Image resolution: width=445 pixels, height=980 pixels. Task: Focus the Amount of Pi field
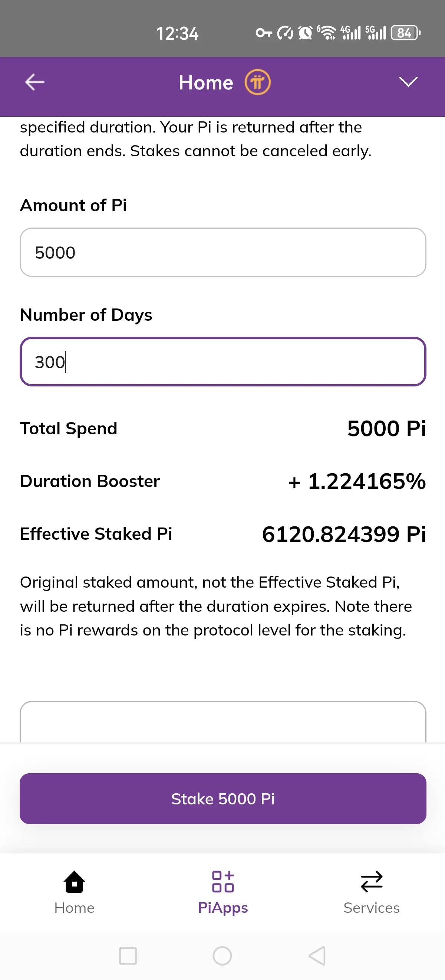[x=223, y=252]
